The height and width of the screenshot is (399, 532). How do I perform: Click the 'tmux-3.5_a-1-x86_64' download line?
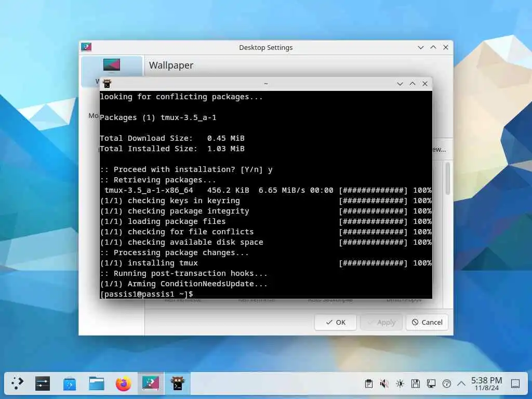coord(265,190)
